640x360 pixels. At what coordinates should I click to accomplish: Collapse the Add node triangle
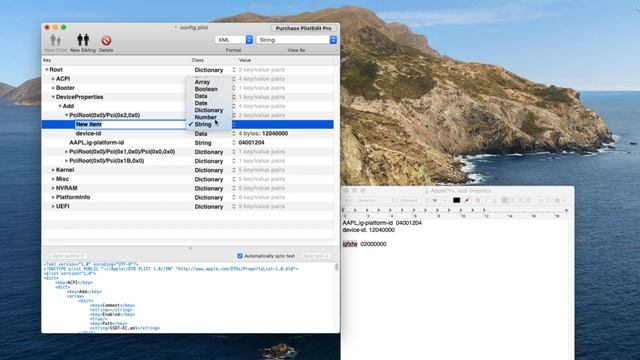coord(60,106)
